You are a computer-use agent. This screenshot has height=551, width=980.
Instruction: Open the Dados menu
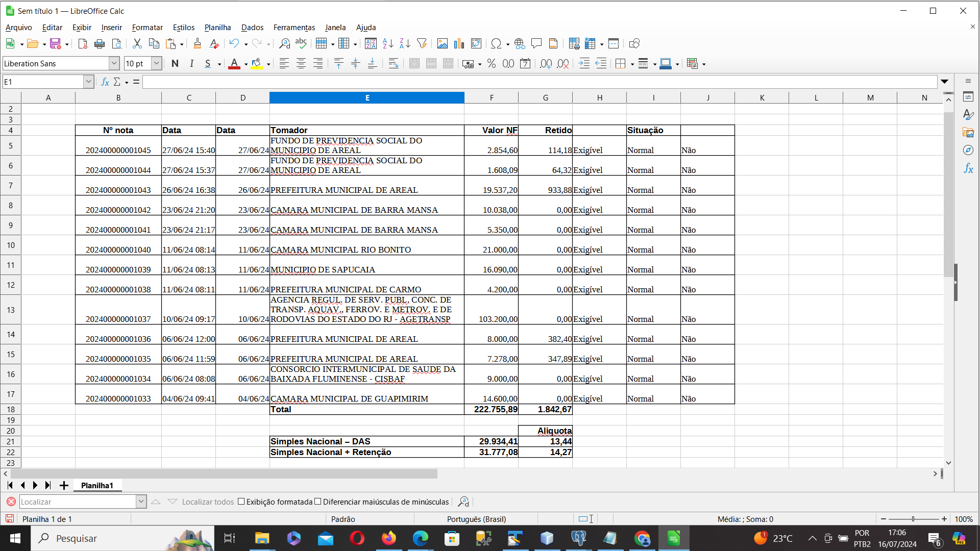[x=252, y=28]
